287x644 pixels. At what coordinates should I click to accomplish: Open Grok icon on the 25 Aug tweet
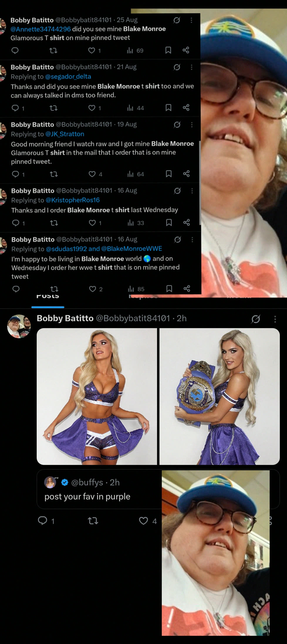[177, 20]
